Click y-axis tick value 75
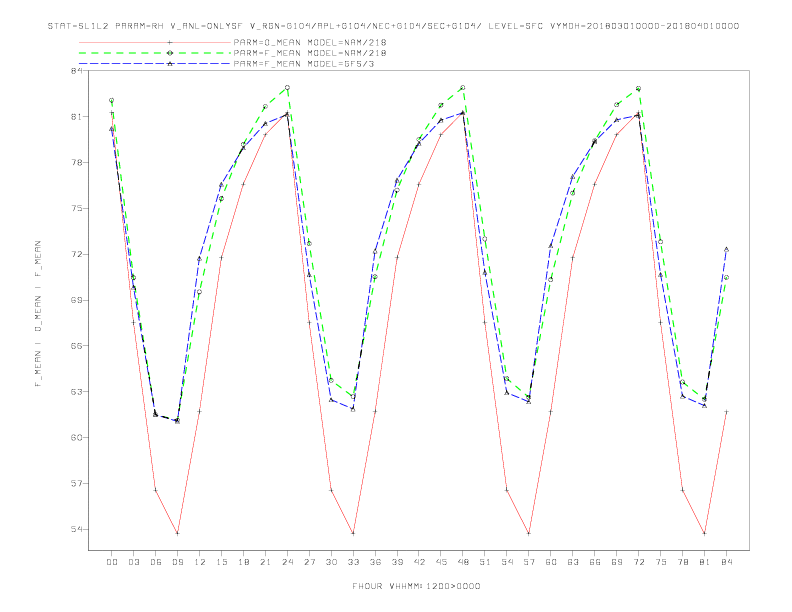Viewport: 792px width, 612px height. pos(77,209)
